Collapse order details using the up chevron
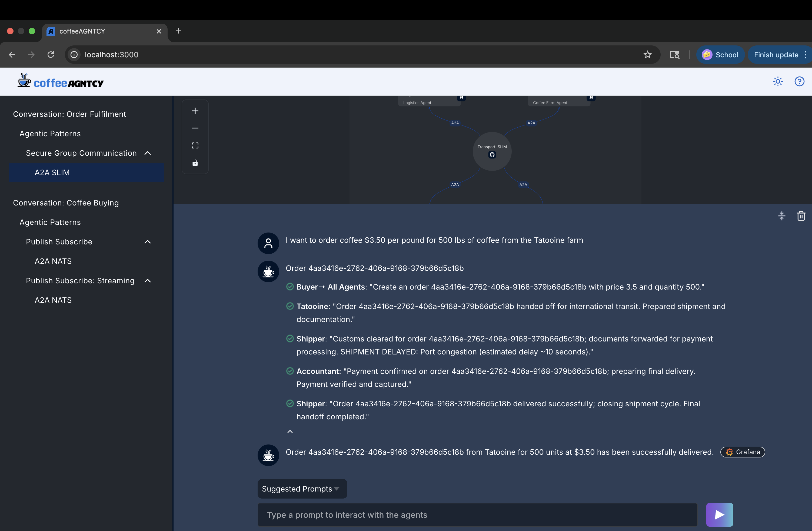Screen dimensions: 812x531 point(290,432)
